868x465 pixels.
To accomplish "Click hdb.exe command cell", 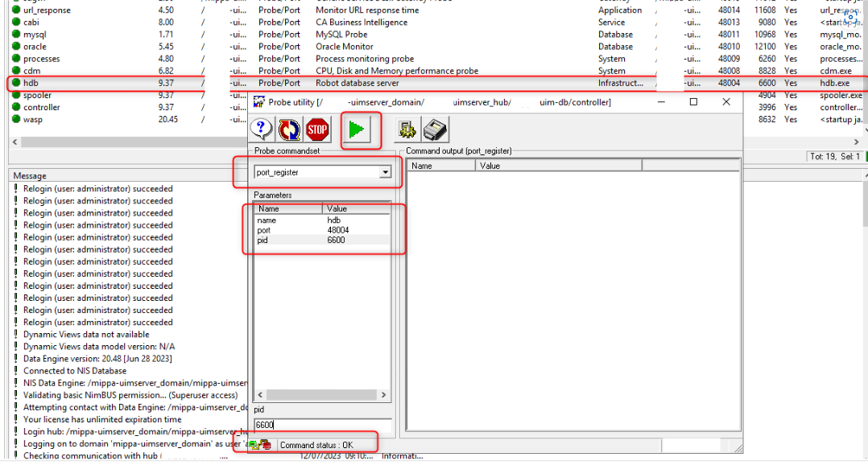I will pos(835,83).
